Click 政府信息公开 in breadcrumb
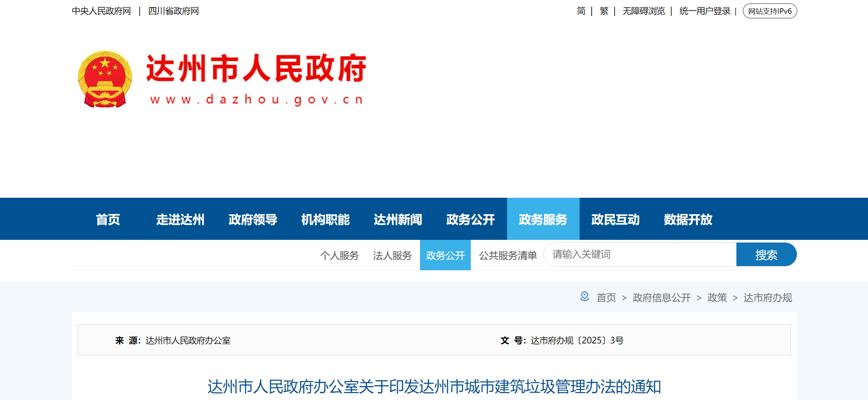 coord(661,297)
